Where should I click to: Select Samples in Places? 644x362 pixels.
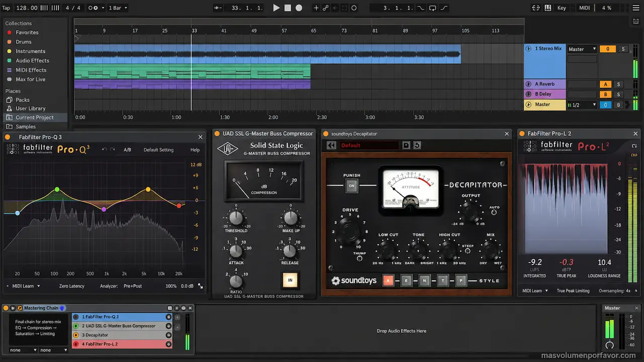(x=25, y=127)
